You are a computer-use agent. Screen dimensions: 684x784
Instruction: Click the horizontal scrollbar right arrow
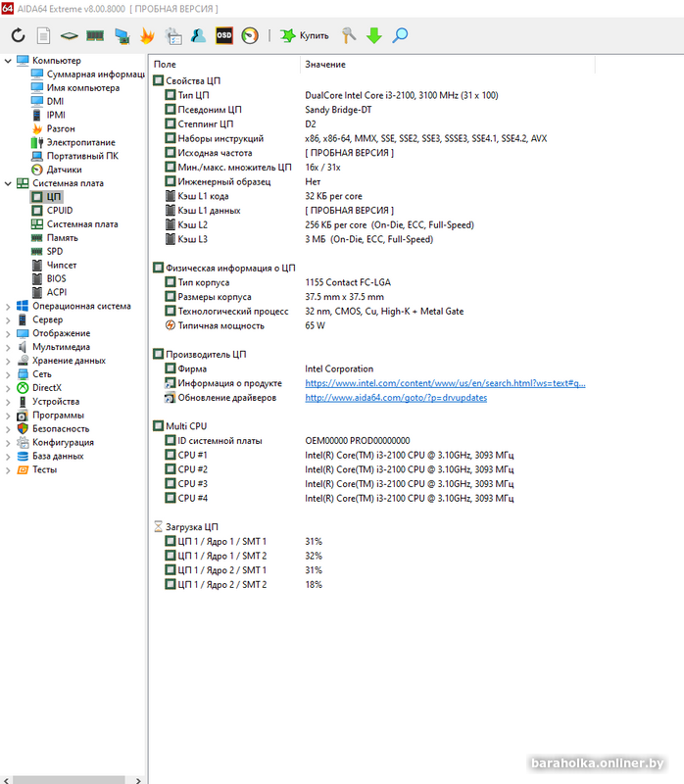138,780
